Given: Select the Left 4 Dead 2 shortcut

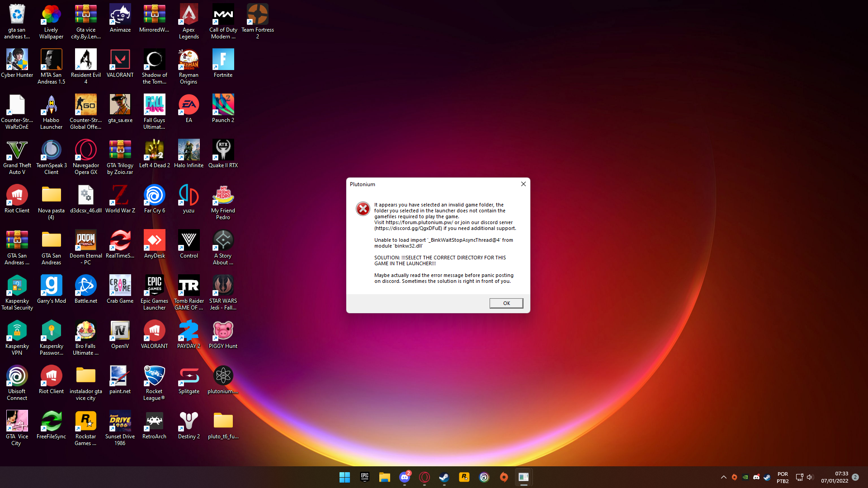Looking at the screenshot, I should (155, 154).
